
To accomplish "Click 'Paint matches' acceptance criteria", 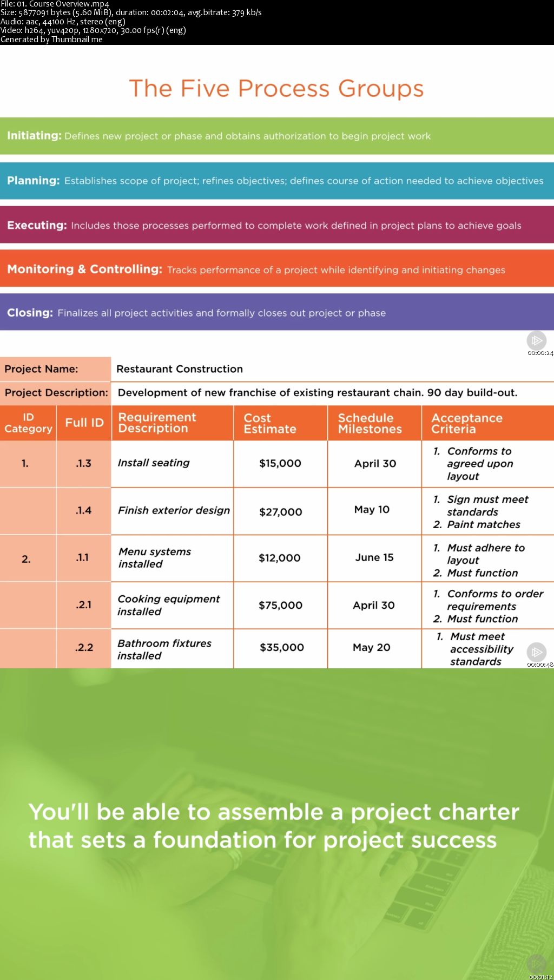I will 477,524.
